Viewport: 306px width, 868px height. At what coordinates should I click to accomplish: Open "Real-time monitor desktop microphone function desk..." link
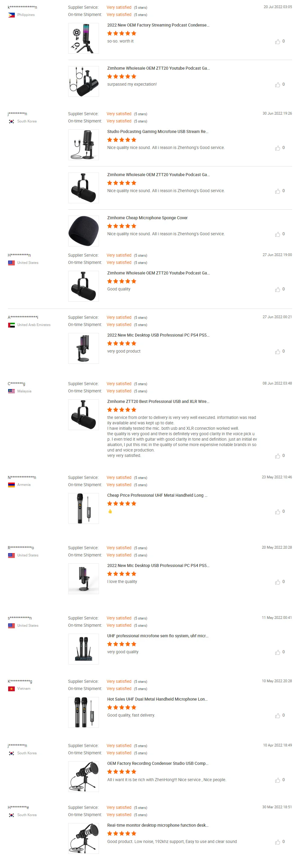[x=158, y=825]
